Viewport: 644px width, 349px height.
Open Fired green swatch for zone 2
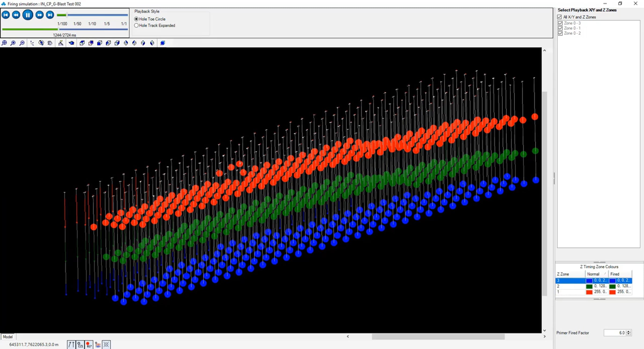612,286
